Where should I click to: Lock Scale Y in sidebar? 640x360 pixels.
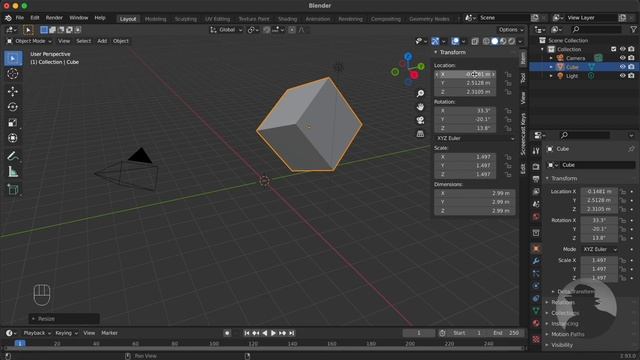(x=508, y=166)
